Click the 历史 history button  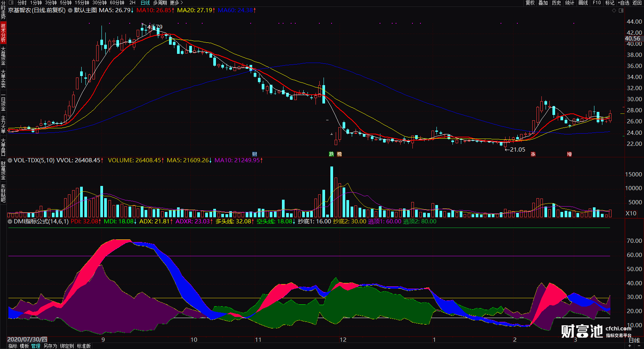(x=557, y=3)
